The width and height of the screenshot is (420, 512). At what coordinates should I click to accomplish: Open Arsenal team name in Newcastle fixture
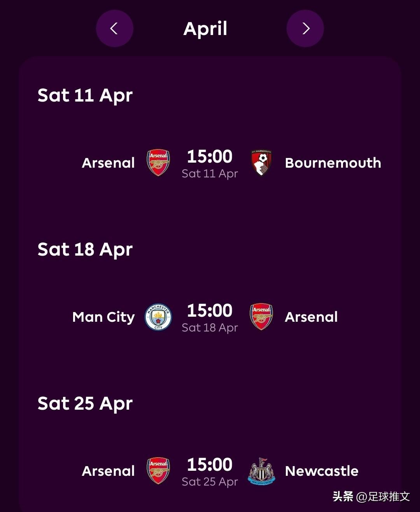(108, 471)
